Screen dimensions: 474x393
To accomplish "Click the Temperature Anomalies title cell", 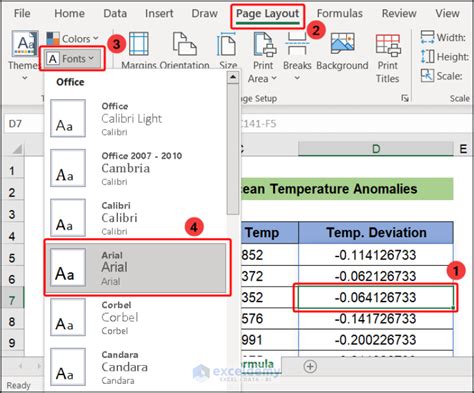I will [x=347, y=189].
